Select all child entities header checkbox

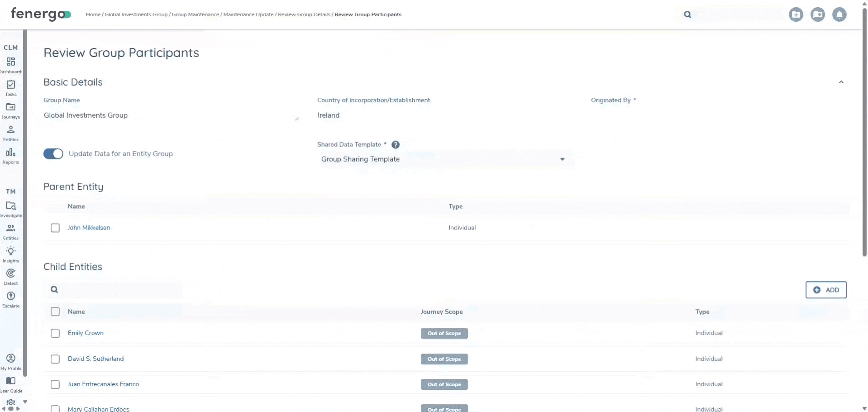[55, 312]
